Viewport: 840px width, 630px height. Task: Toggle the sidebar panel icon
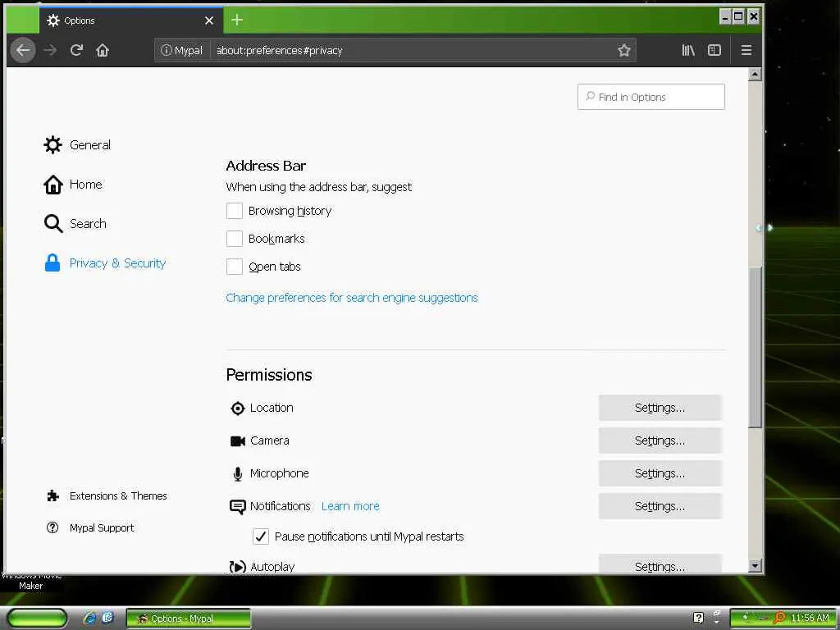[714, 50]
